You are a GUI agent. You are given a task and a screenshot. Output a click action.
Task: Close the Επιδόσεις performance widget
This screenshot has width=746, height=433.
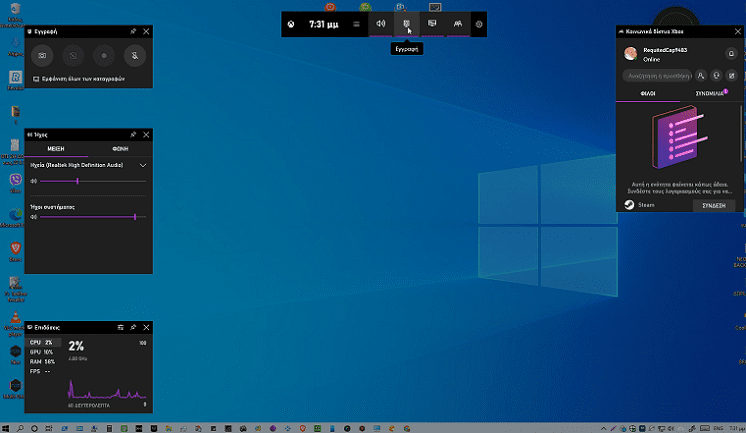pyautogui.click(x=146, y=327)
